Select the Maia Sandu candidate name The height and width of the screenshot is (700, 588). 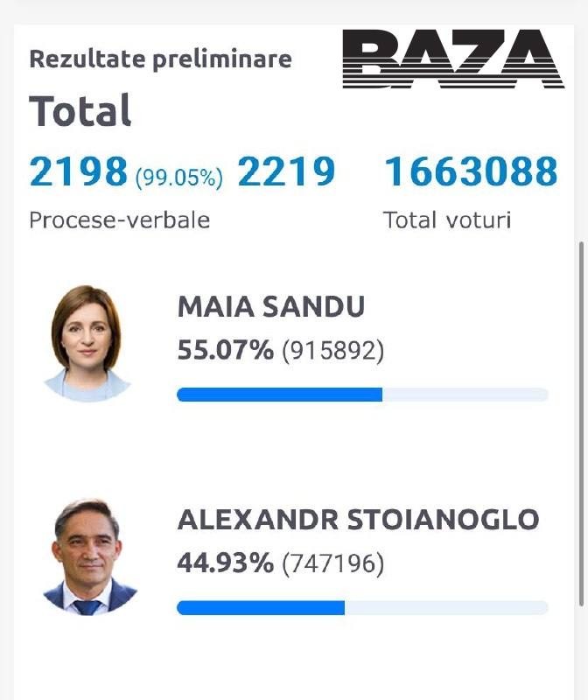271,307
